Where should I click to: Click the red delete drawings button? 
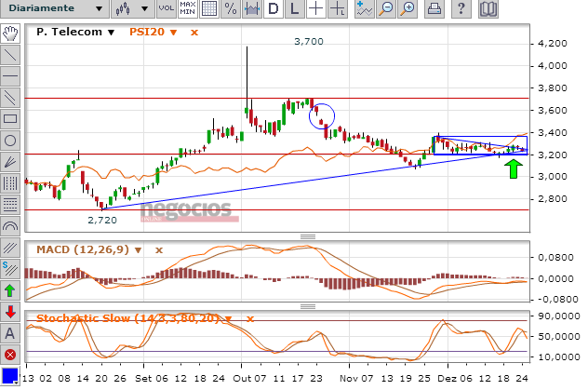pos(10,355)
